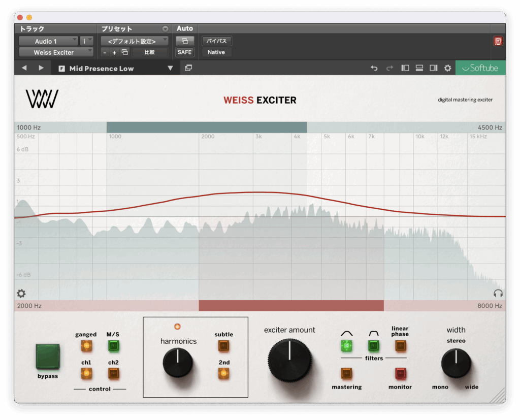Screen dimensions: 520x420
Task: Click the トラック header label
Action: [32, 29]
